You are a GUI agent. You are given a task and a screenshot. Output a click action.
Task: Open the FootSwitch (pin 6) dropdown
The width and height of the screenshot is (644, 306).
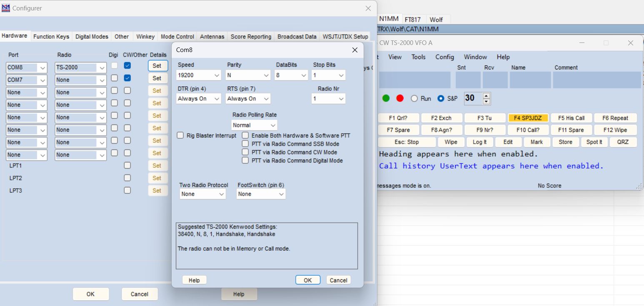coord(261,194)
